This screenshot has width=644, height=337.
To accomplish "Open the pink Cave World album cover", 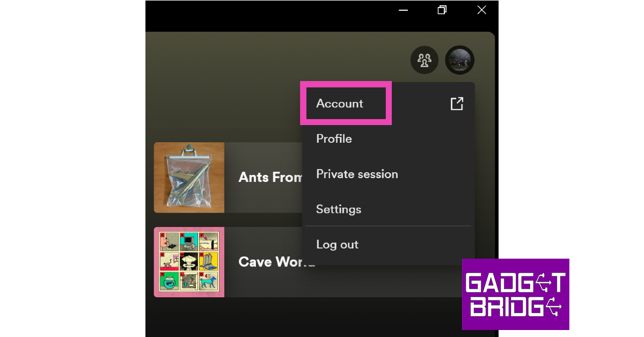I will coord(189,262).
